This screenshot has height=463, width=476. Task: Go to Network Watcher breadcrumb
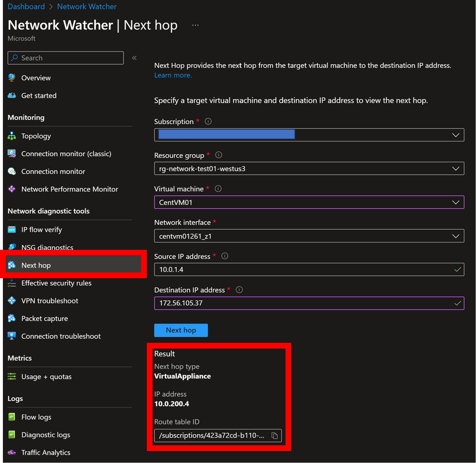tap(87, 6)
